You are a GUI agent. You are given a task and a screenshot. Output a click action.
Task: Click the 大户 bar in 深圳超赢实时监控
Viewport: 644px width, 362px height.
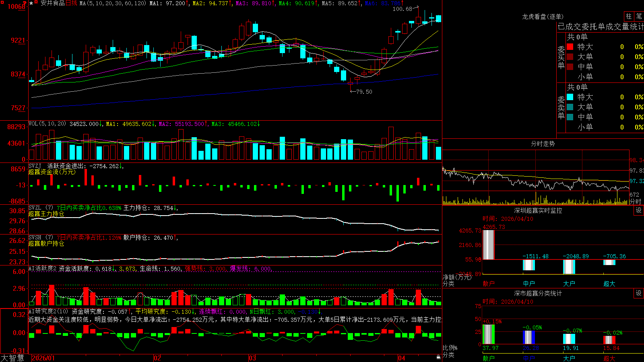569,267
